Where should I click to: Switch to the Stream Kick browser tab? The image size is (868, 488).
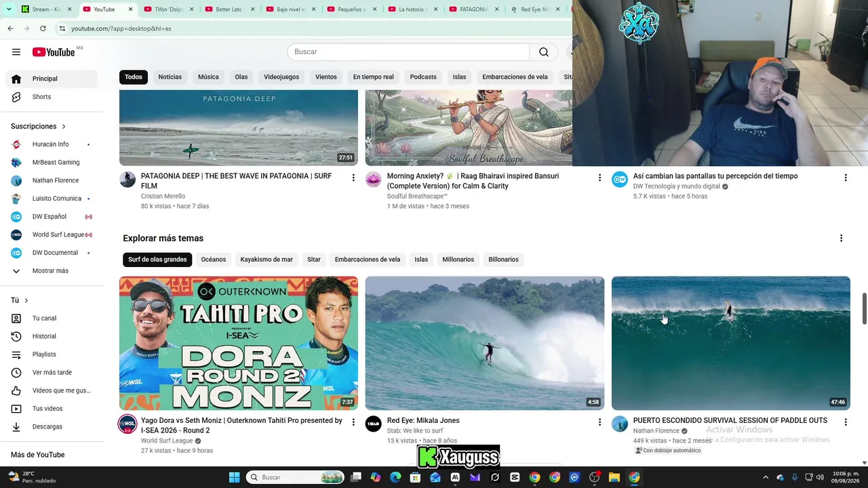pos(47,9)
